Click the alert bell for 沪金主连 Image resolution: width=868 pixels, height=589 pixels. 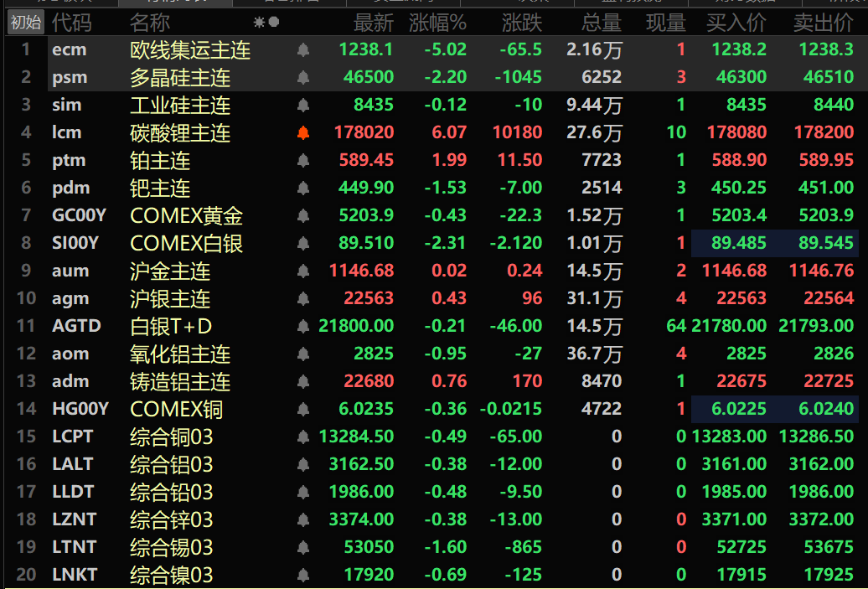(x=302, y=271)
